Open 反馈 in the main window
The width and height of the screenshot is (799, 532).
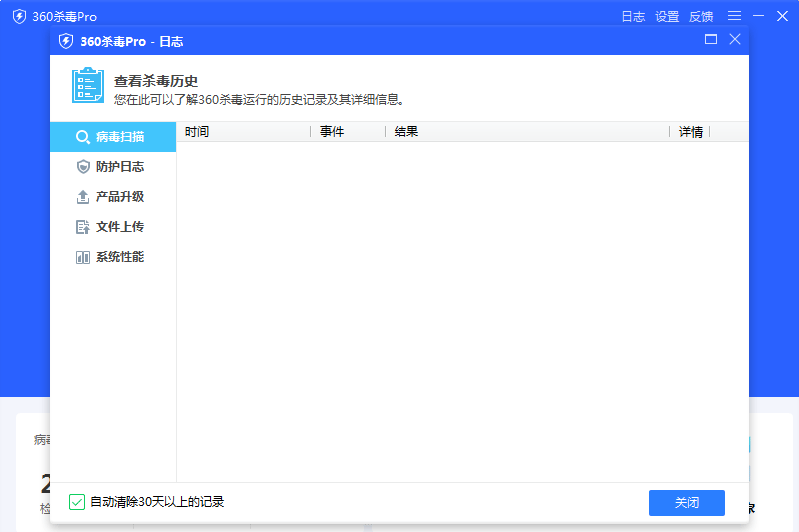(x=701, y=17)
